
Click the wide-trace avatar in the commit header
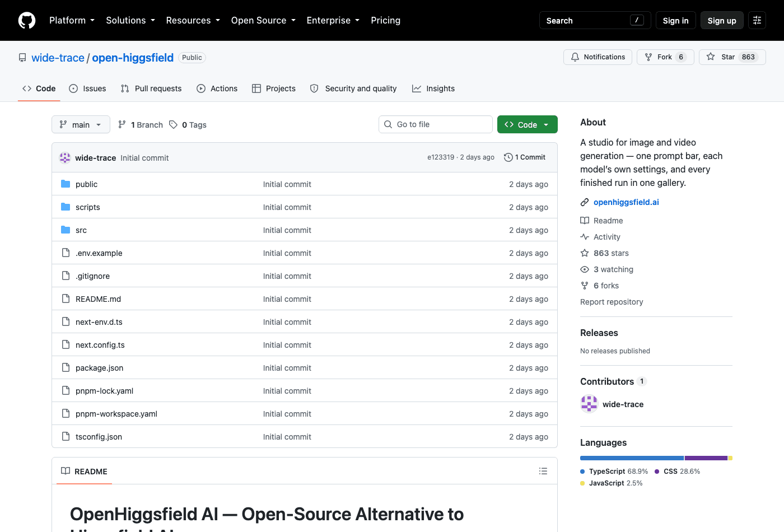(x=65, y=158)
